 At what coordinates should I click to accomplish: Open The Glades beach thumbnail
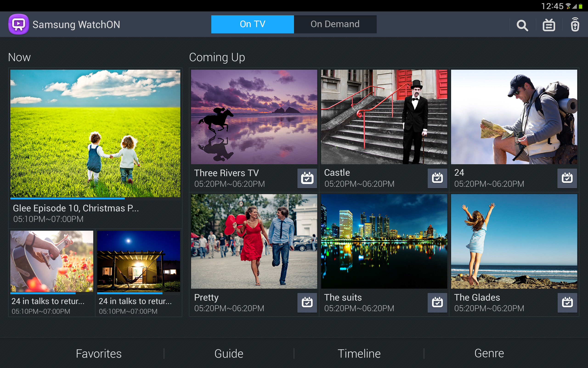pos(514,241)
